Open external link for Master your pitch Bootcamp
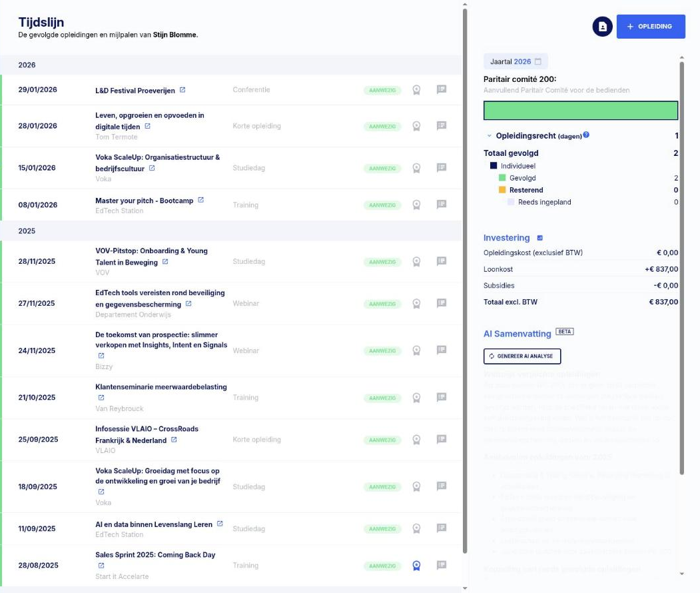The image size is (700, 593). coord(201,200)
